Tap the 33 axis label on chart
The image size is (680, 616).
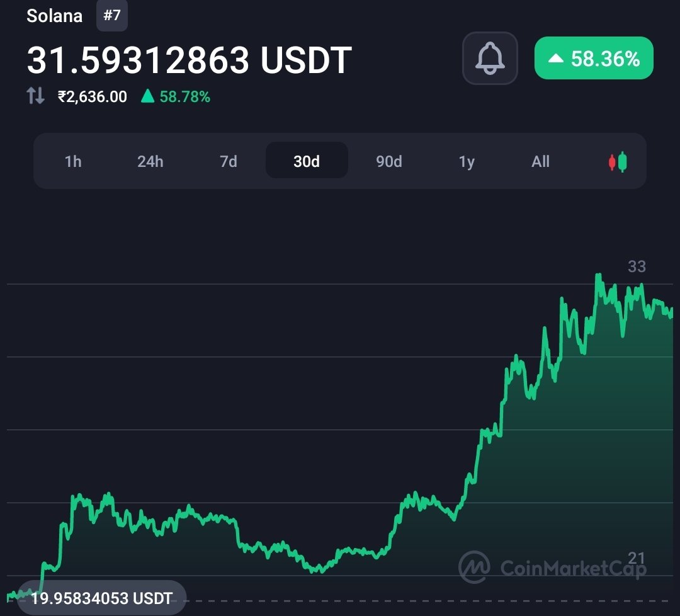pyautogui.click(x=637, y=266)
